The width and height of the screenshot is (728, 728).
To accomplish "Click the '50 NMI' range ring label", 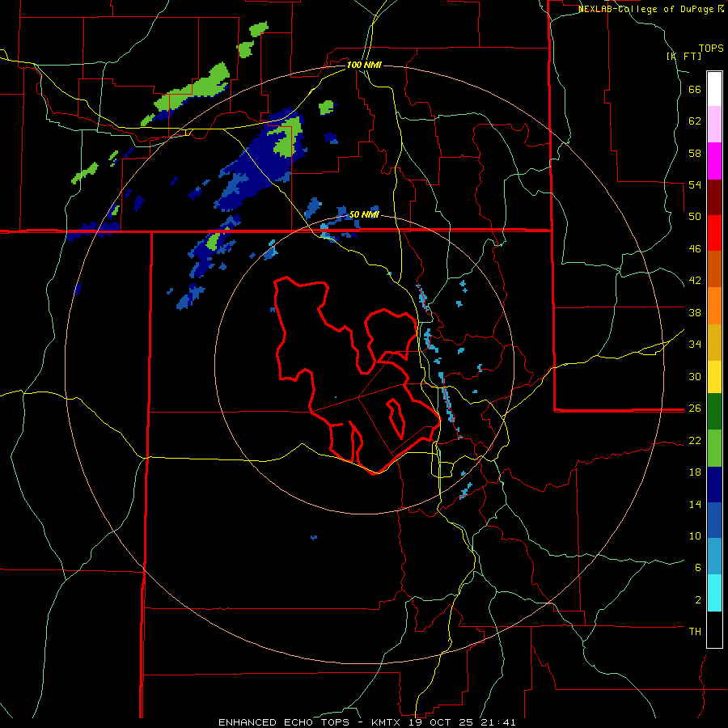I will pyautogui.click(x=364, y=214).
